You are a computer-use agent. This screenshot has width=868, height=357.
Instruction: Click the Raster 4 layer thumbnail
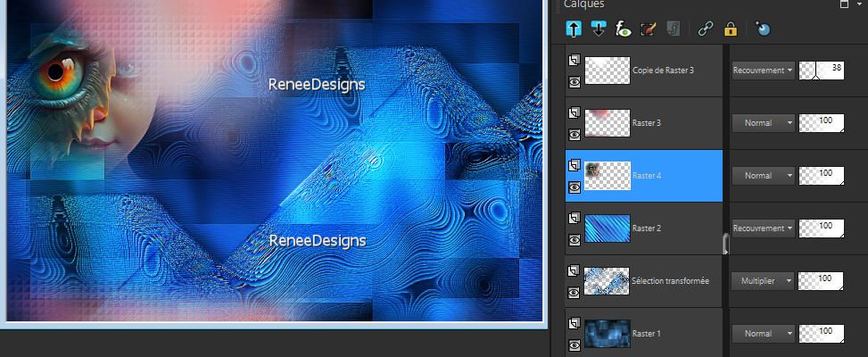(608, 176)
